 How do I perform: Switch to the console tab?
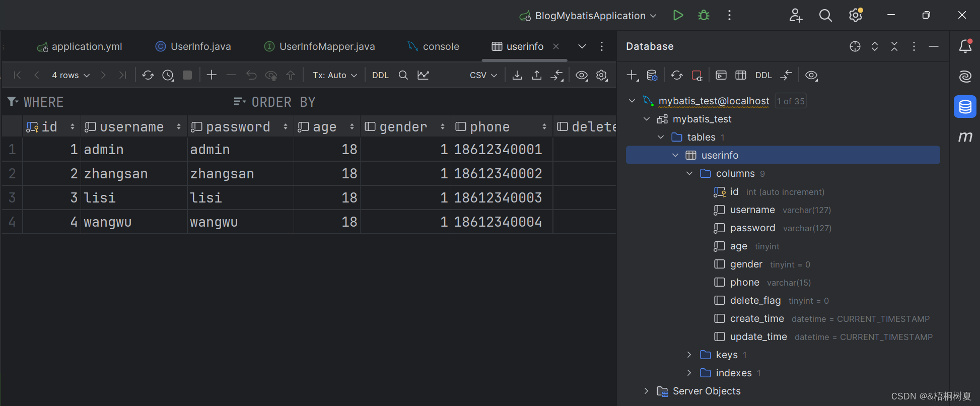(x=434, y=46)
